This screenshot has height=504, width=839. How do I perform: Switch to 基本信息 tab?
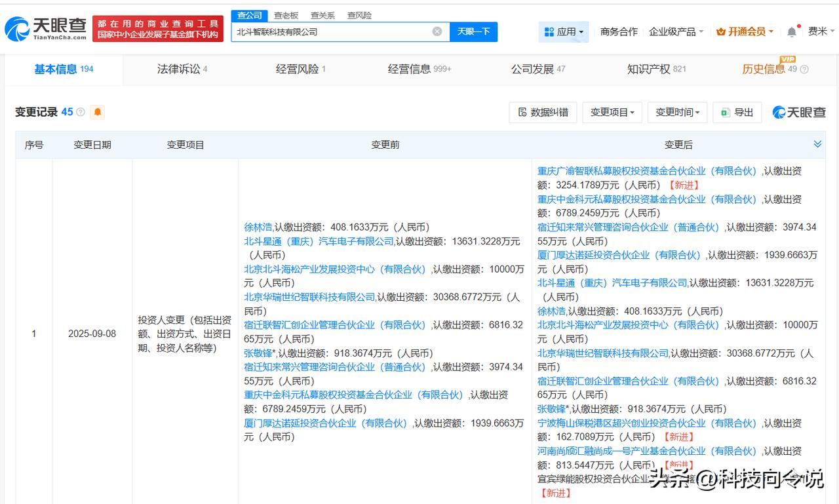click(x=64, y=69)
